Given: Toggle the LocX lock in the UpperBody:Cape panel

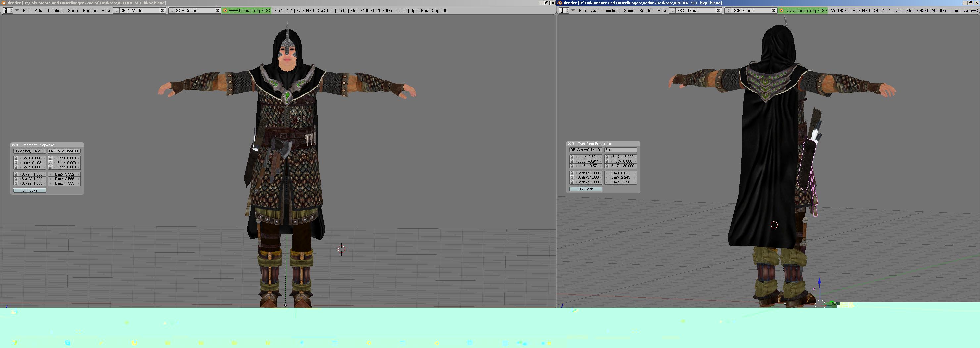Looking at the screenshot, I should [x=16, y=158].
